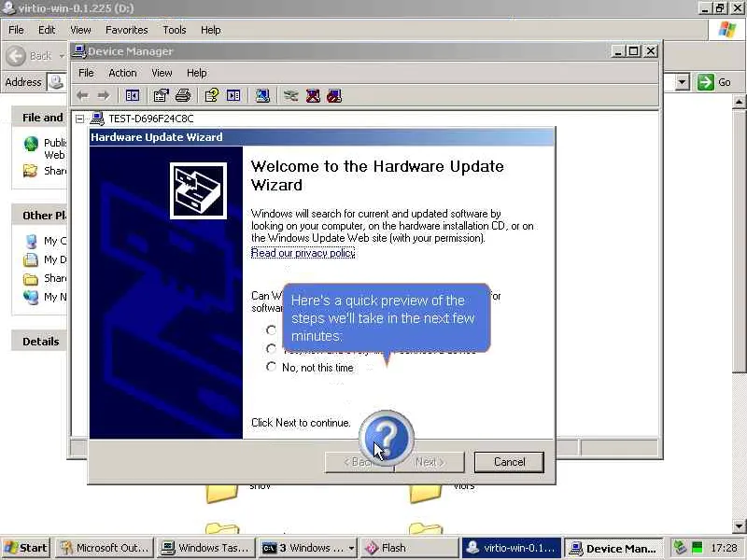Toggle show/hide console tree icon
The height and width of the screenshot is (560, 747).
(133, 96)
